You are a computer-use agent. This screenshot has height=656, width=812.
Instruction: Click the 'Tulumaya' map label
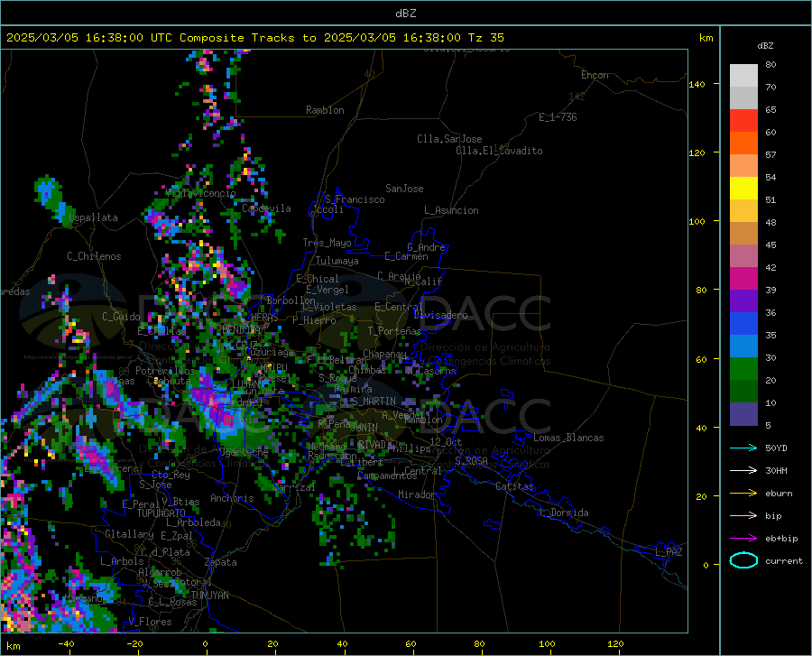tap(337, 261)
